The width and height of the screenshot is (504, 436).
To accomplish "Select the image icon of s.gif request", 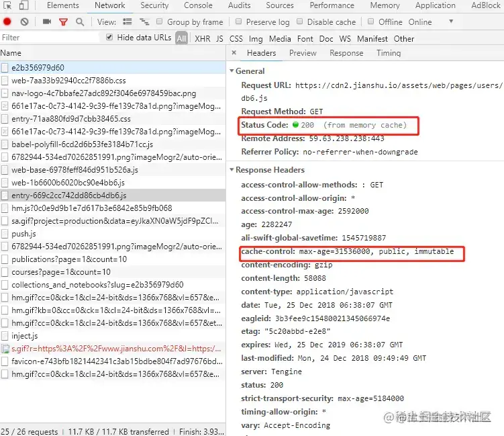I will (5, 349).
